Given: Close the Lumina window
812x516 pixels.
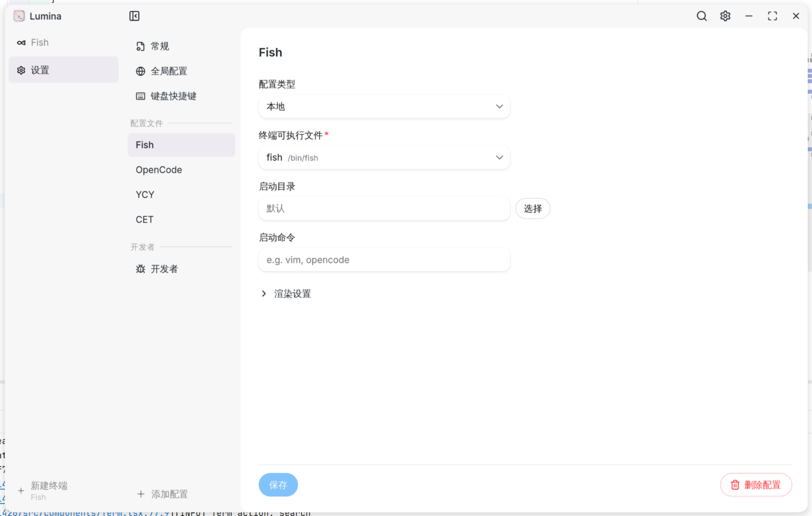Looking at the screenshot, I should [x=796, y=16].
